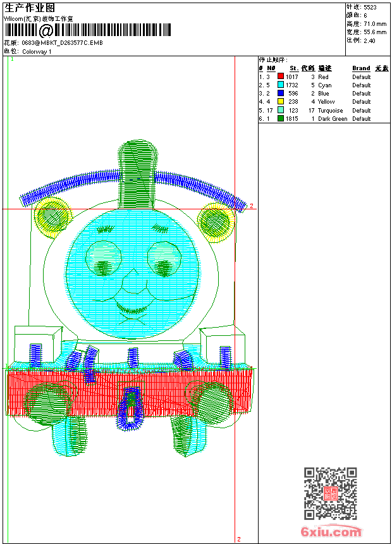Click Default brand in the Yellow row
Viewport: 392px width, 544px height.
361,102
